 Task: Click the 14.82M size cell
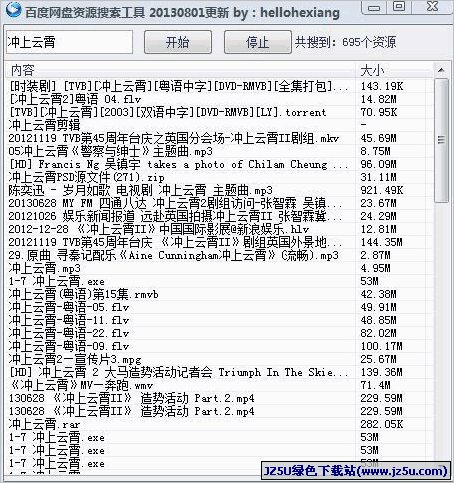tap(378, 99)
